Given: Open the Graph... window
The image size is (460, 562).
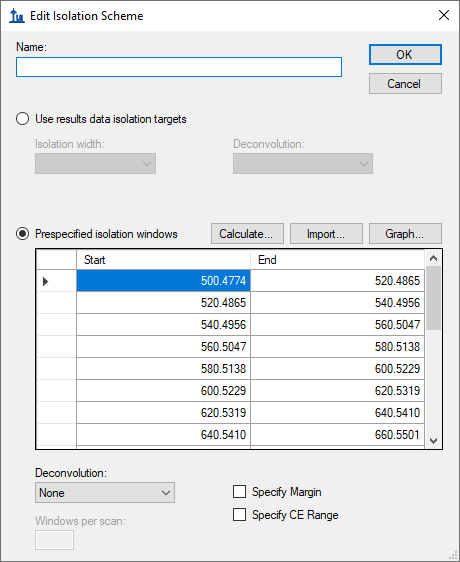Looking at the screenshot, I should pos(405,234).
